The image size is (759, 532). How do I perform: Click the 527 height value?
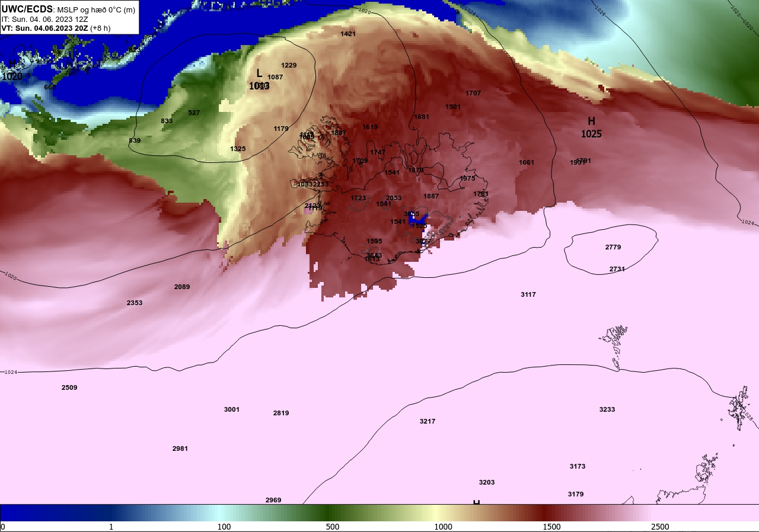(194, 113)
